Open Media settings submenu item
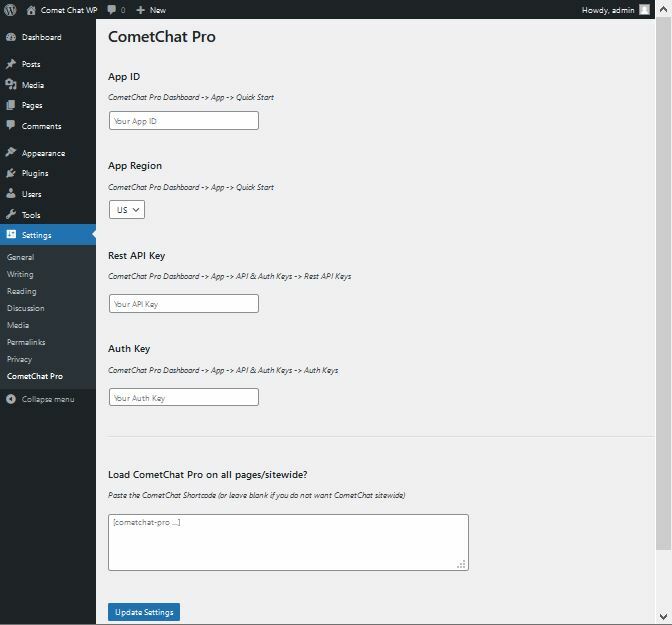672x625 pixels. coord(18,325)
